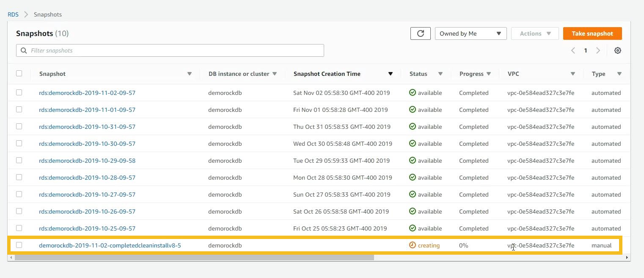Click the Filter snapshots search field
This screenshot has width=644, height=278.
coord(170,50)
